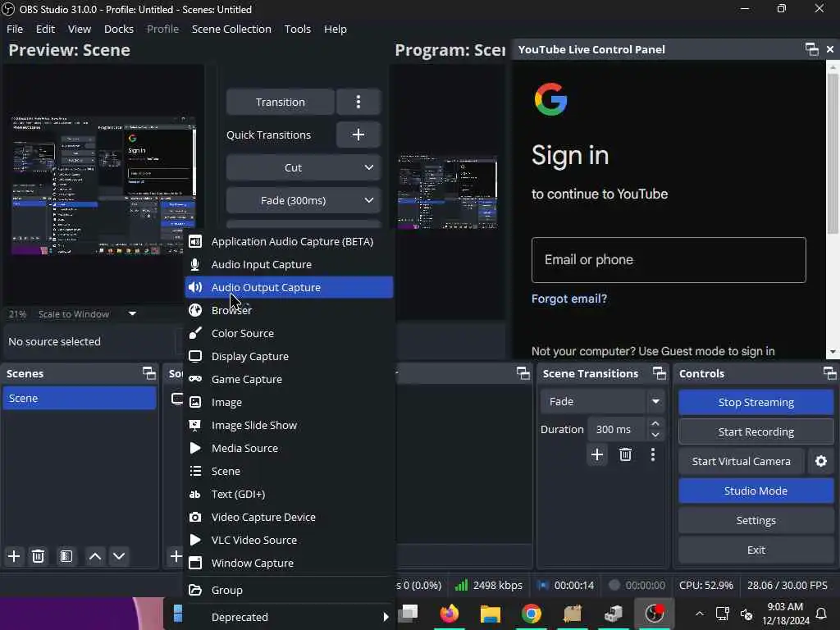Increase transition duration with up arrow
The image size is (840, 630).
point(655,423)
